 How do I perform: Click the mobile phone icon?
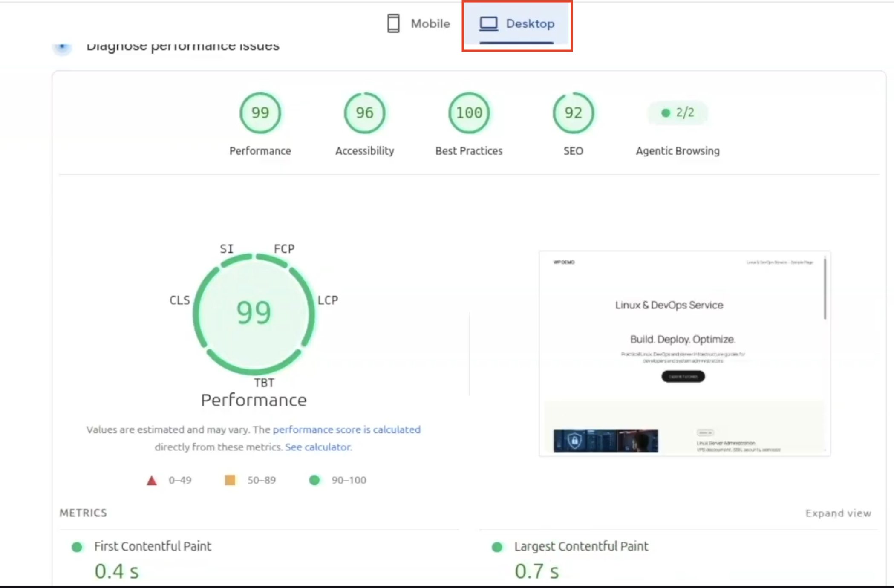393,23
